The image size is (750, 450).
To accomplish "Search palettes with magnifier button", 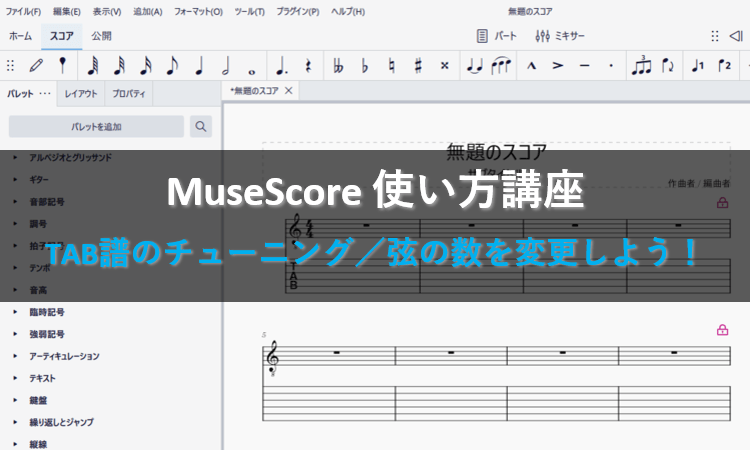I will pos(201,127).
